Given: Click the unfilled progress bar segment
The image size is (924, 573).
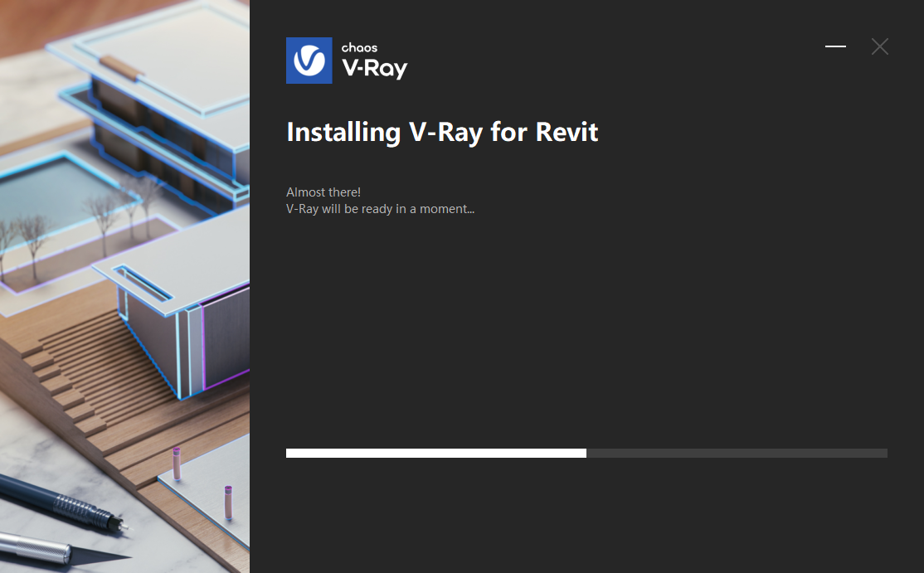Looking at the screenshot, I should coord(738,453).
